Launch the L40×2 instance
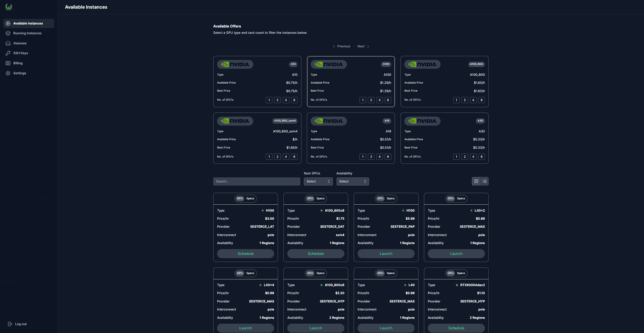The width and height of the screenshot is (644, 333). click(x=456, y=254)
